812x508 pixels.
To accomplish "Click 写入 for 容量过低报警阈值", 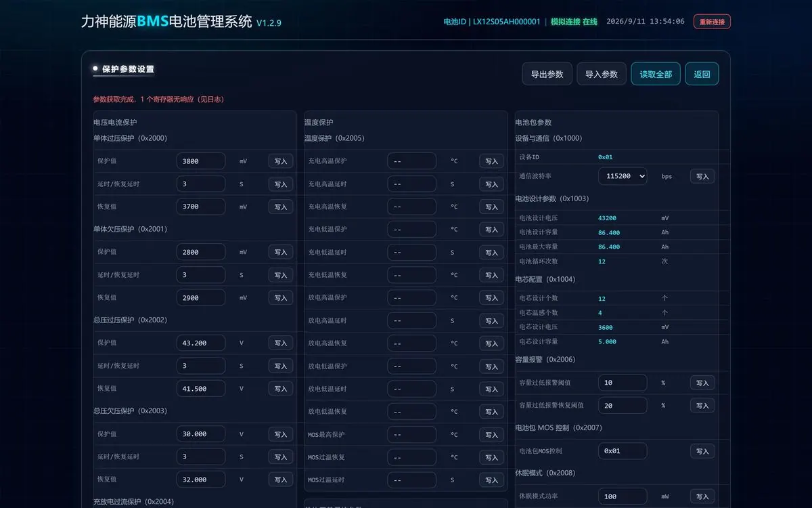I will [x=702, y=383].
